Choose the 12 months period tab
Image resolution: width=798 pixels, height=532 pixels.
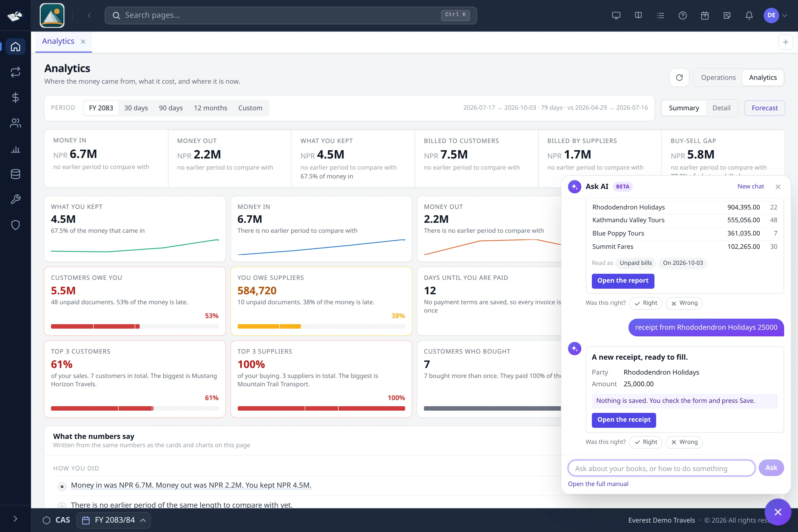click(210, 108)
